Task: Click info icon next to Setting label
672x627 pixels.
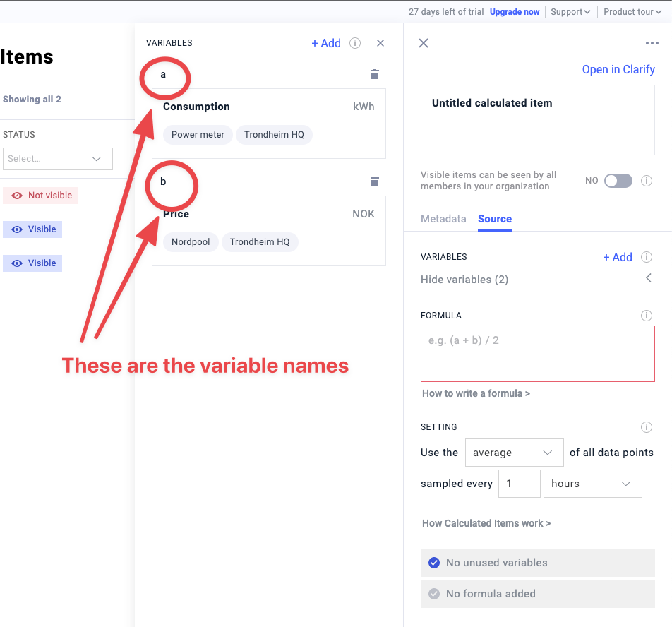Action: pyautogui.click(x=646, y=427)
